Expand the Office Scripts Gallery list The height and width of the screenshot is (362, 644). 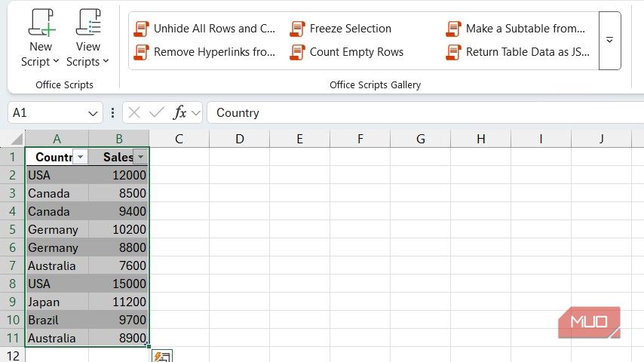[609, 40]
